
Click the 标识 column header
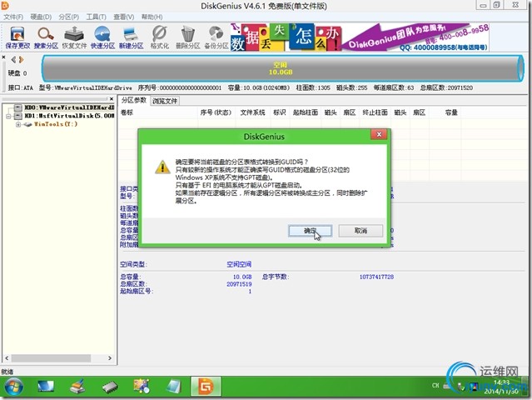(x=280, y=112)
